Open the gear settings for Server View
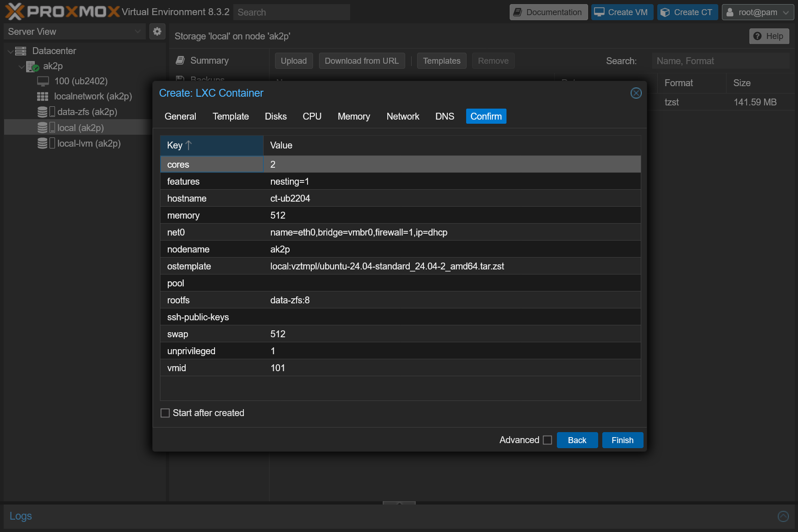Viewport: 798px width, 532px height. pyautogui.click(x=157, y=31)
